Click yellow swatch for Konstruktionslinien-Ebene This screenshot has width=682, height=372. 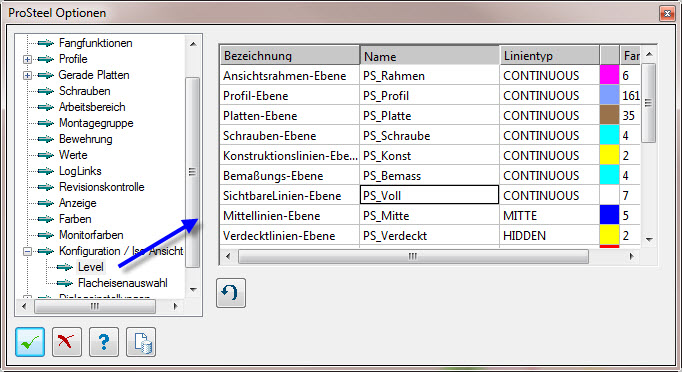pyautogui.click(x=609, y=155)
